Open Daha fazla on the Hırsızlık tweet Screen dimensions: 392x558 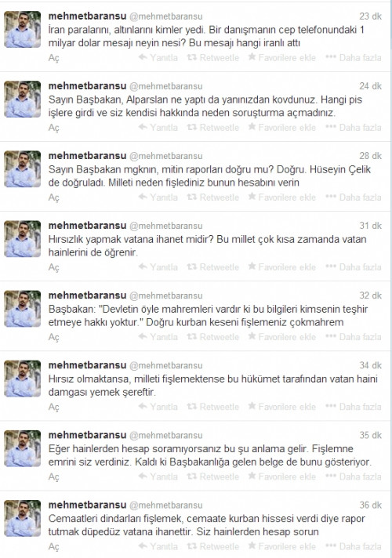tap(353, 267)
